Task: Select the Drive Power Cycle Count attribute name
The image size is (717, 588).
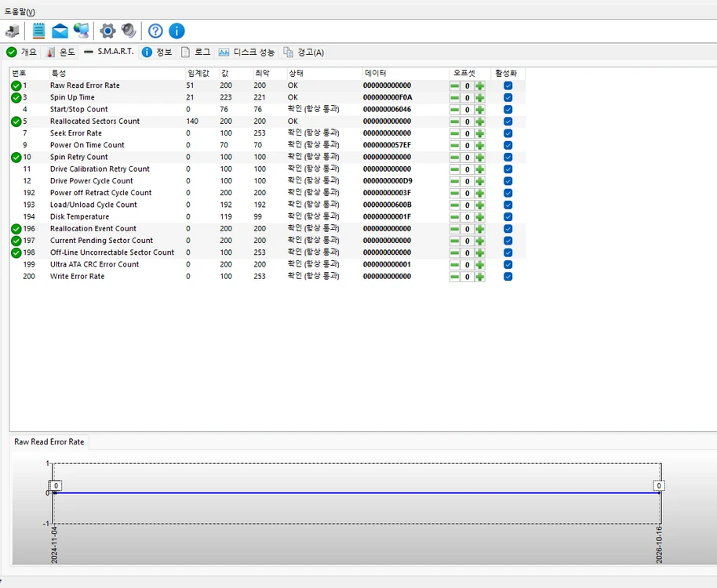Action: point(92,181)
